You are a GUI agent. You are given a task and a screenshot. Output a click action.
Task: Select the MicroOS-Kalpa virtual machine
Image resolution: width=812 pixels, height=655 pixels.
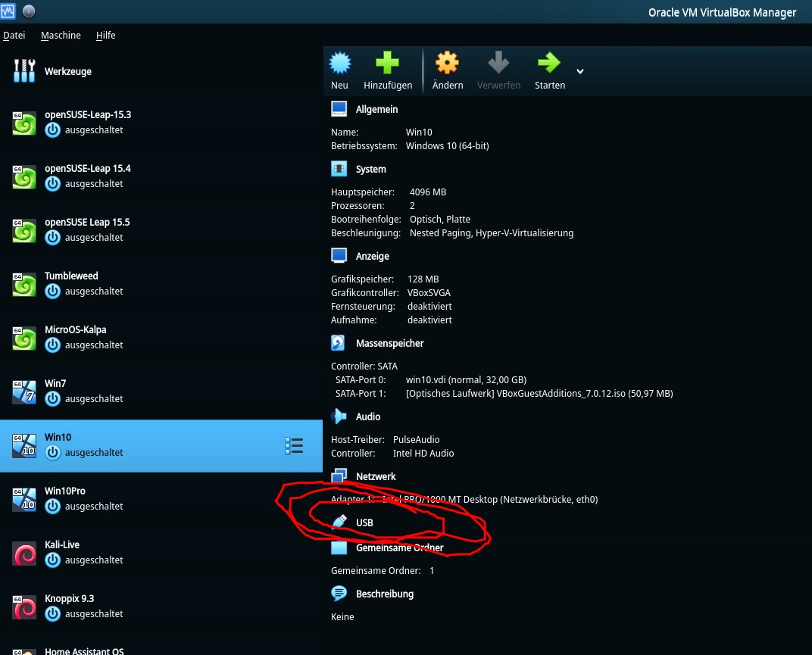(161, 338)
